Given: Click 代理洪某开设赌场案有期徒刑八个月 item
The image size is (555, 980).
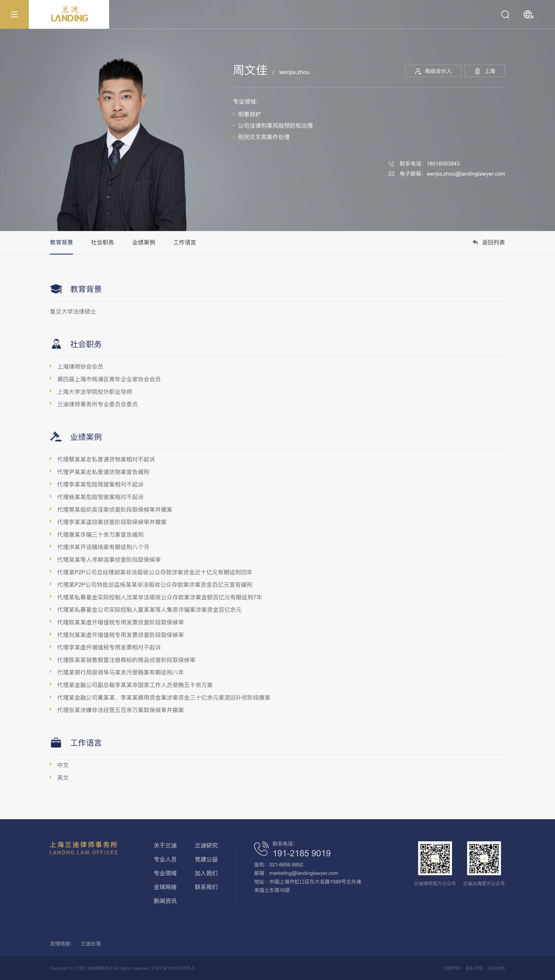Looking at the screenshot, I should coord(103,547).
